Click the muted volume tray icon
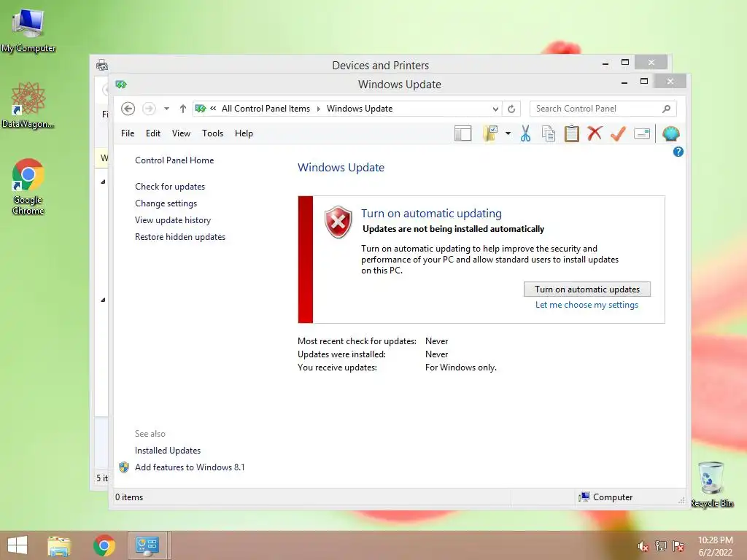The width and height of the screenshot is (747, 560). [643, 546]
